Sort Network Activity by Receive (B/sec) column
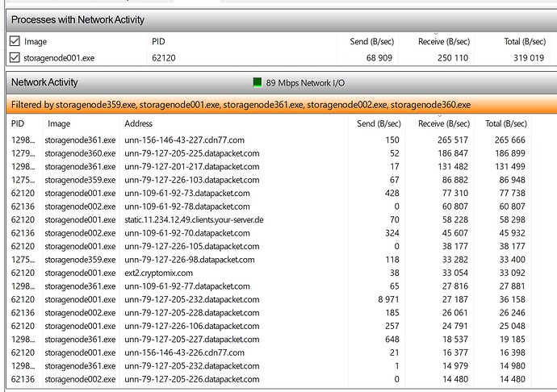This screenshot has width=557, height=392. click(x=443, y=123)
